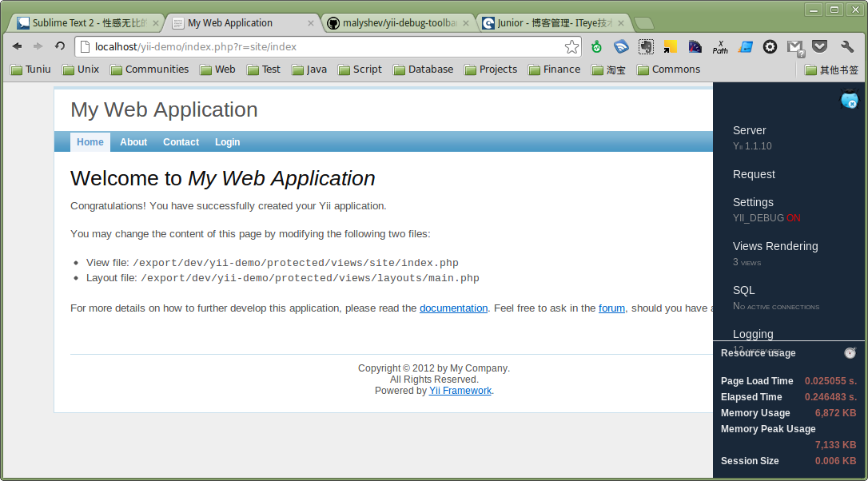
Task: Open the Projects bookmarks folder
Action: coord(491,70)
